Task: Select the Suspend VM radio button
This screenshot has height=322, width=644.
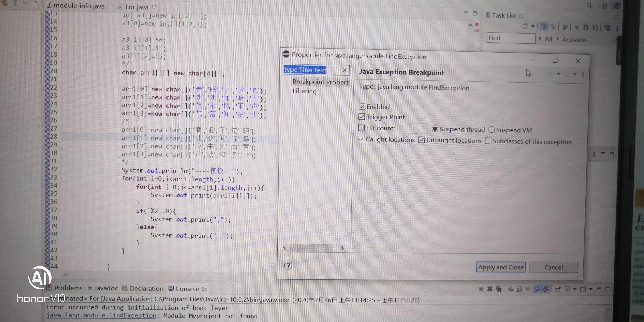Action: pyautogui.click(x=491, y=129)
